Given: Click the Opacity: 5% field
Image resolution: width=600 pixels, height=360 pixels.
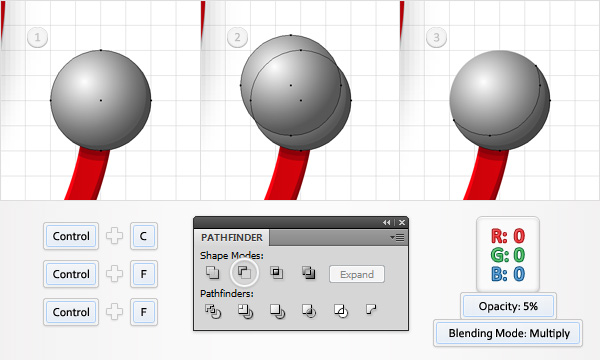Looking at the screenshot, I should point(508,306).
